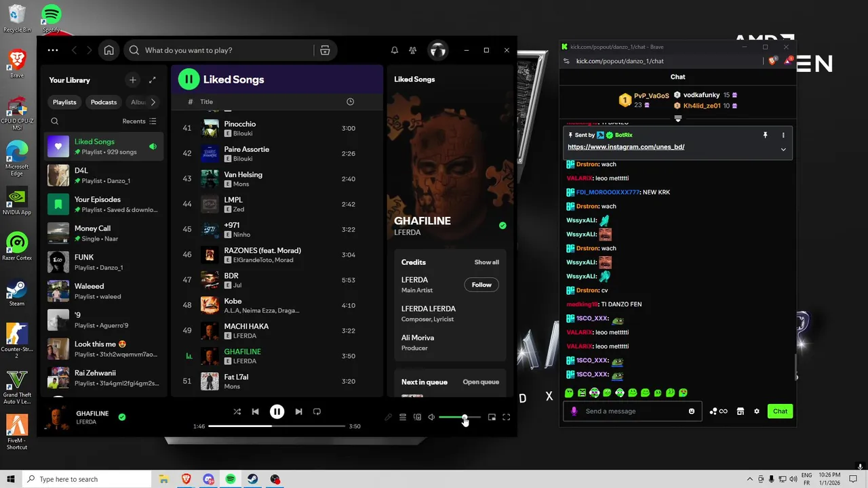Open the Connect to a device icon
868x488 pixels.
tap(417, 418)
